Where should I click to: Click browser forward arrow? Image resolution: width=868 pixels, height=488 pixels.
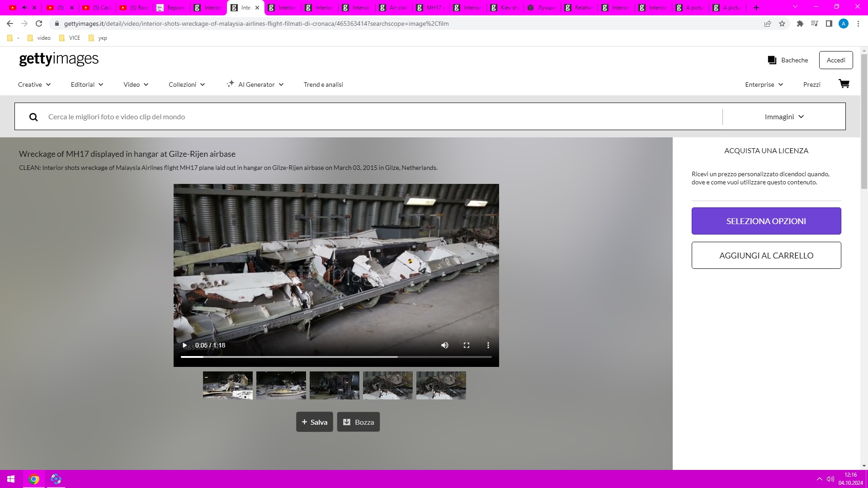[x=24, y=23]
